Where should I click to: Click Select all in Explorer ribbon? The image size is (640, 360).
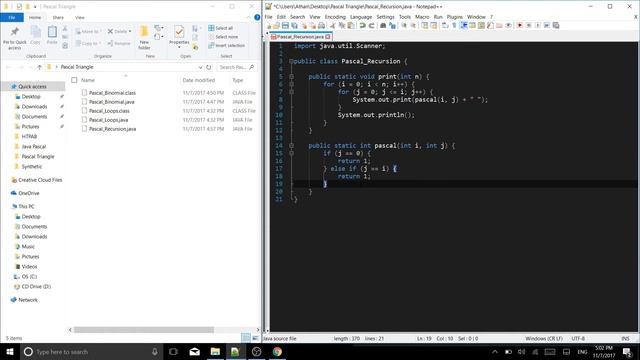pyautogui.click(x=220, y=28)
